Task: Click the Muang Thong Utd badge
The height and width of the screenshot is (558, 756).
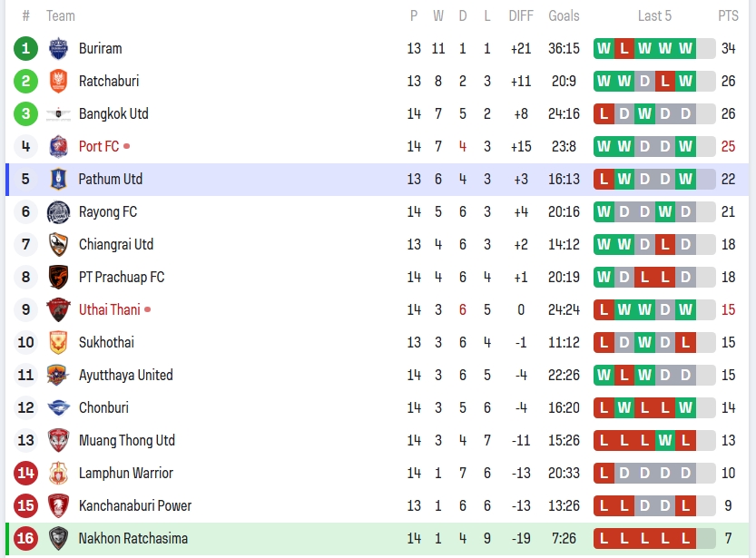Action: point(58,440)
